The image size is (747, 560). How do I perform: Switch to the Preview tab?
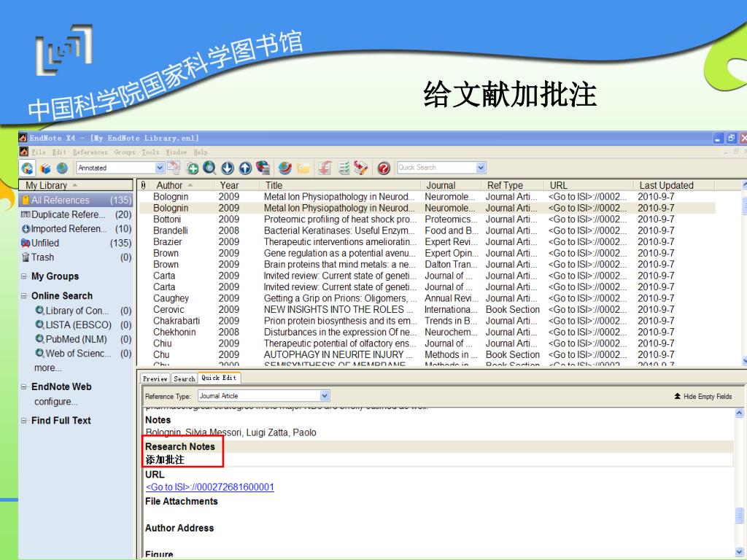coord(155,378)
